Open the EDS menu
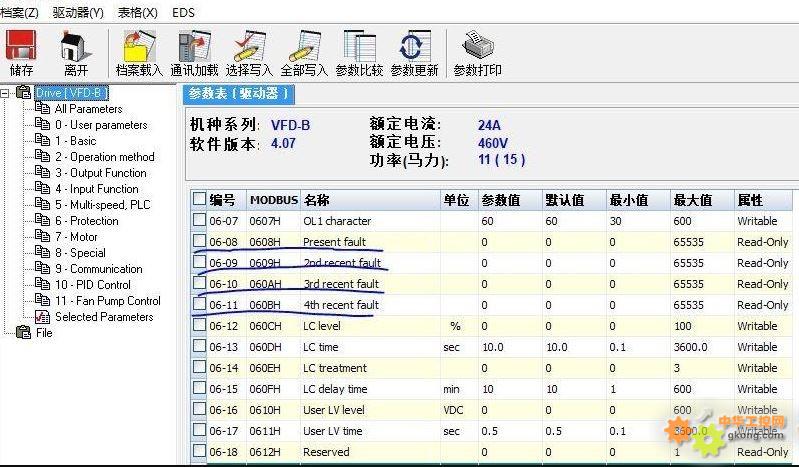 [183, 13]
